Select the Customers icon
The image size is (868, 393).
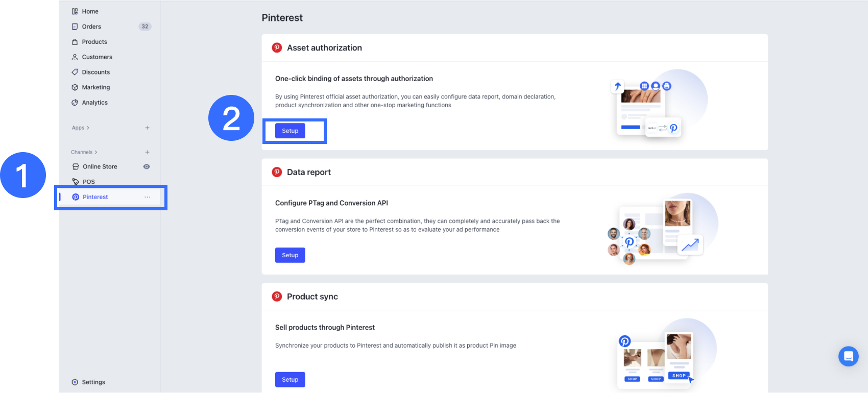click(x=75, y=57)
